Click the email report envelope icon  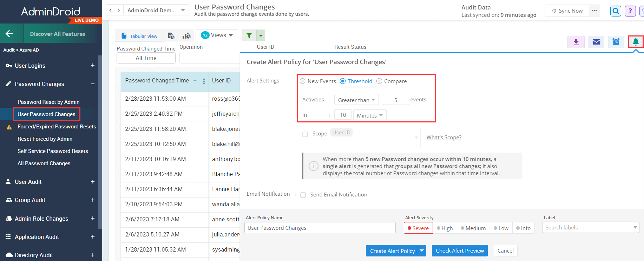pyautogui.click(x=596, y=42)
